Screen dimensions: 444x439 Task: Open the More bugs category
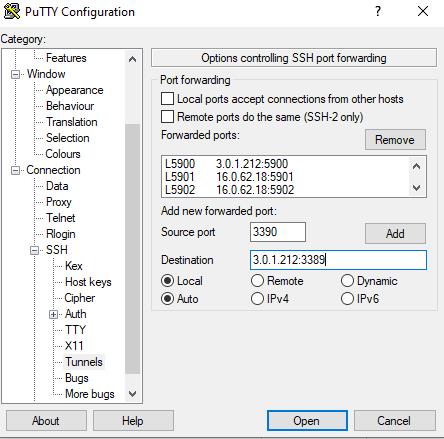(90, 394)
